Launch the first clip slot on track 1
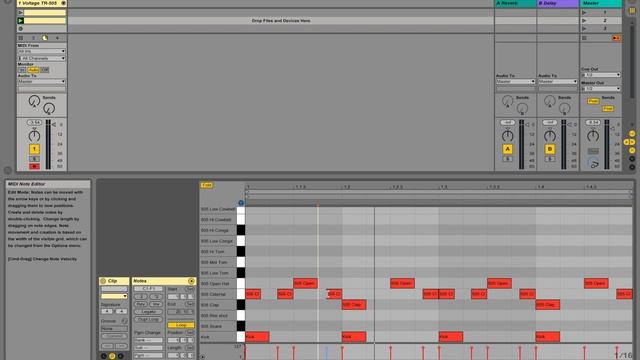This screenshot has height=360, width=640. [x=20, y=12]
